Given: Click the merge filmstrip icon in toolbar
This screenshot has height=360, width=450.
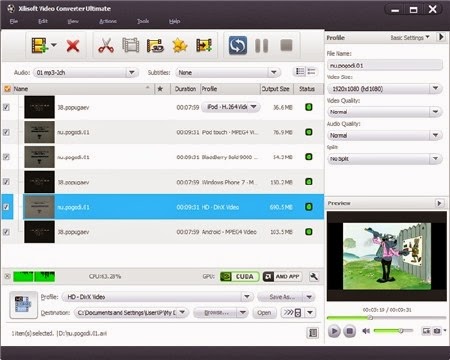Looking at the screenshot, I should click(131, 45).
